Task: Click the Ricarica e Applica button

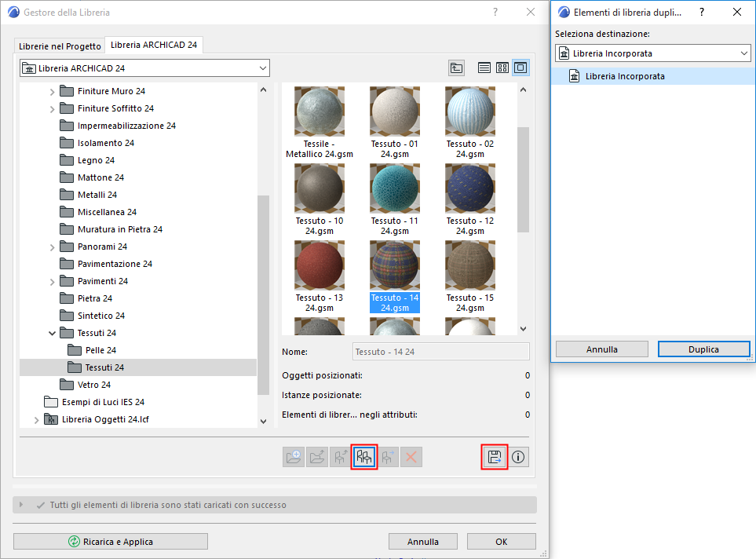Action: coord(111,541)
